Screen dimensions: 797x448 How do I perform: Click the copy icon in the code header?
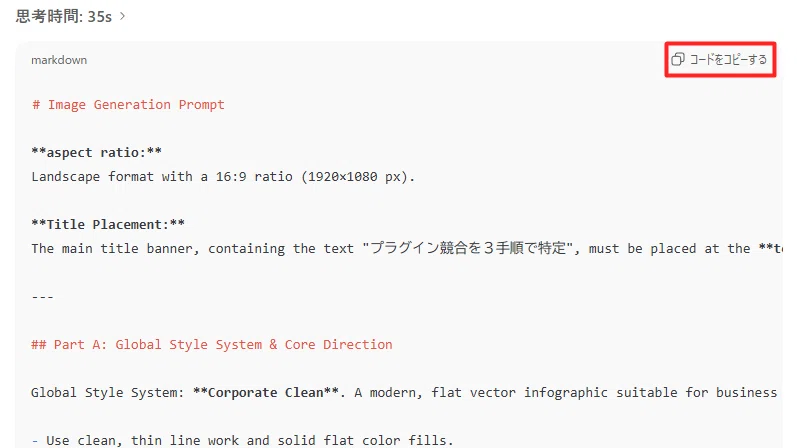tap(678, 59)
